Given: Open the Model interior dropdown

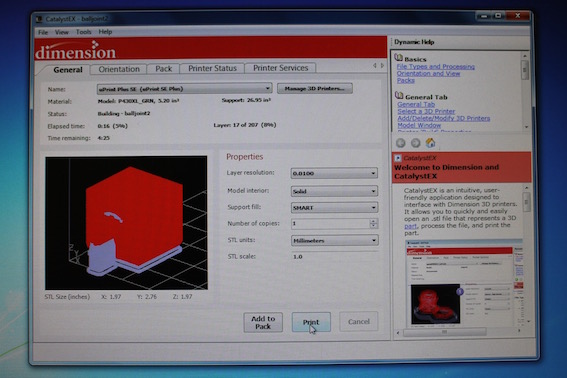Looking at the screenshot, I should [x=334, y=191].
